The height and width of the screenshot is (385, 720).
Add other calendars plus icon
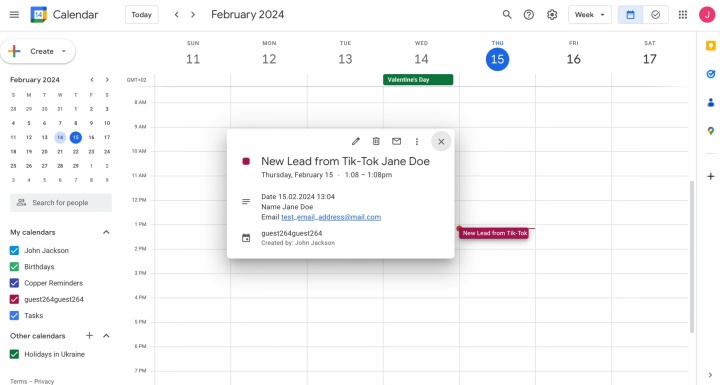tap(90, 336)
